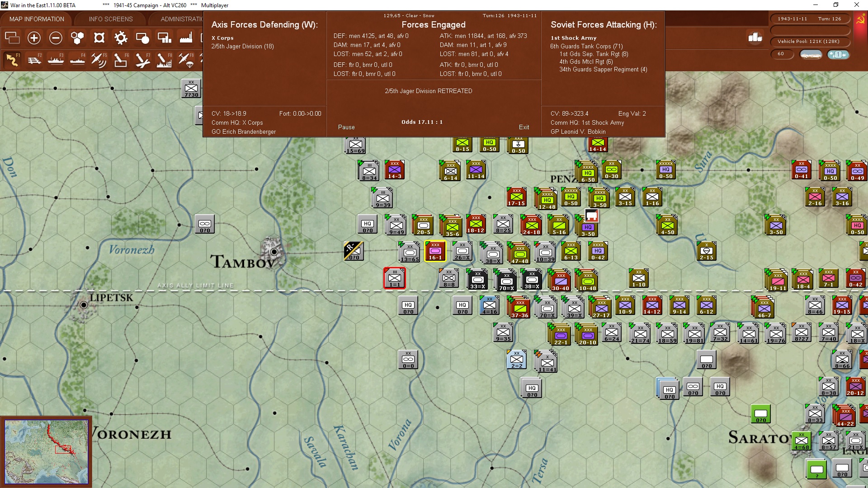Select the 11=41 grey unit counter
This screenshot has height=488, width=868.
click(x=547, y=362)
